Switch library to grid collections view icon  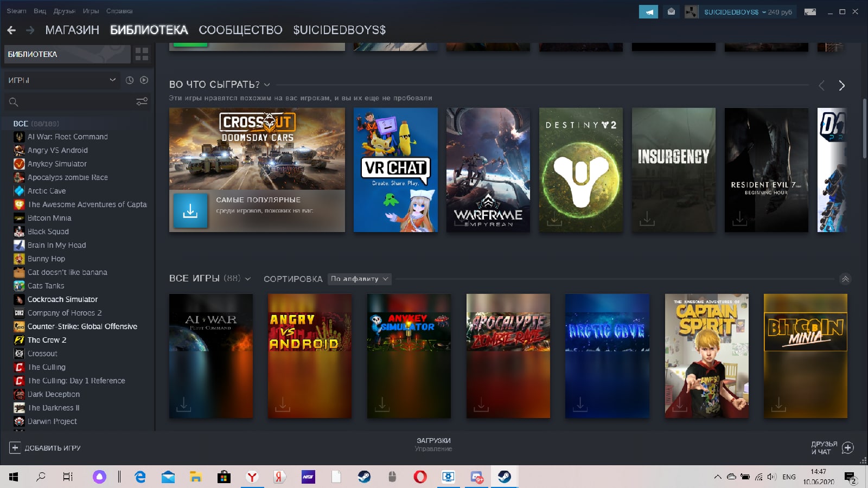[142, 54]
